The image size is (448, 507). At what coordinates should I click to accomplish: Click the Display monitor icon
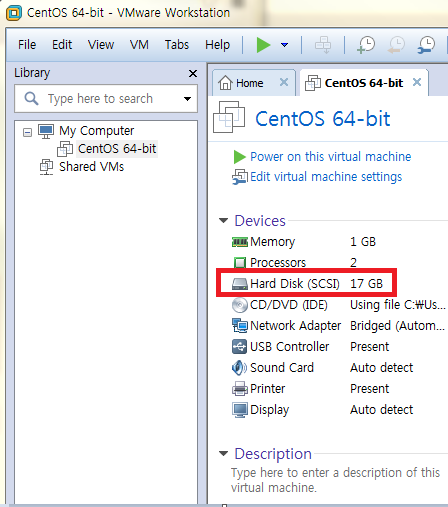[x=240, y=410]
